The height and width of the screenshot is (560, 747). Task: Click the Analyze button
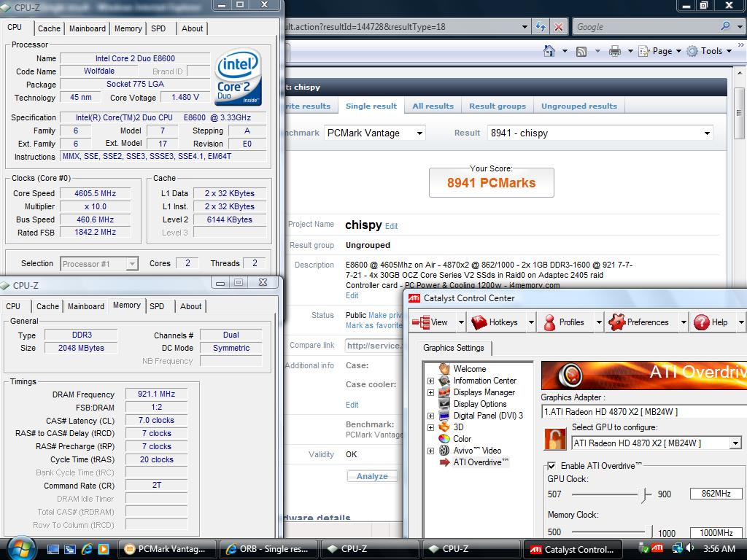point(372,476)
